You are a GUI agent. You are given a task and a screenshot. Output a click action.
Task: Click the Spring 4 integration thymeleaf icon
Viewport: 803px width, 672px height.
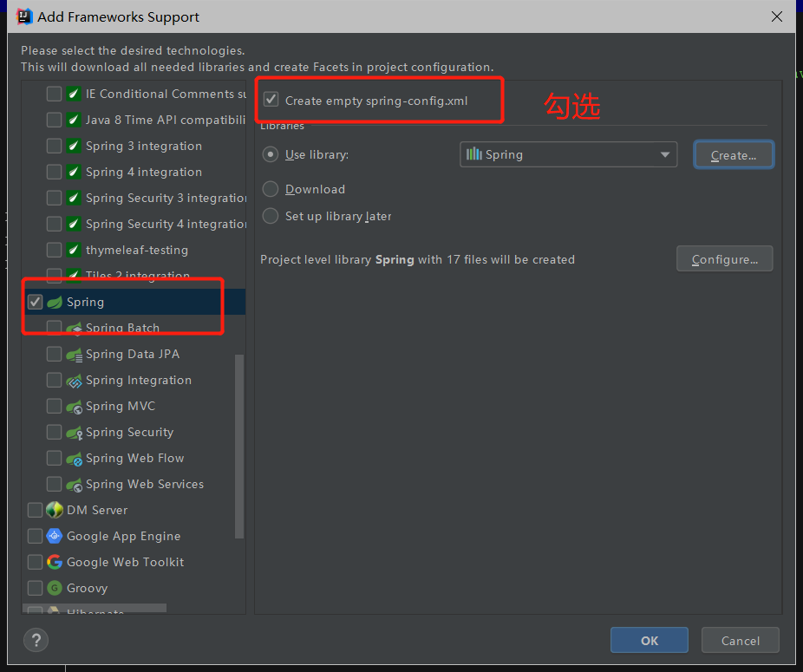pyautogui.click(x=74, y=172)
